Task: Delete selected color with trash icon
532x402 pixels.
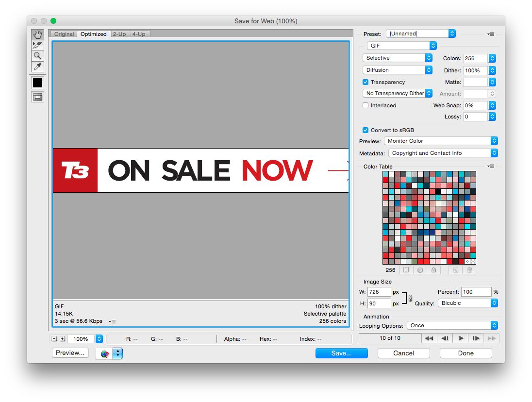Action: coord(469,269)
